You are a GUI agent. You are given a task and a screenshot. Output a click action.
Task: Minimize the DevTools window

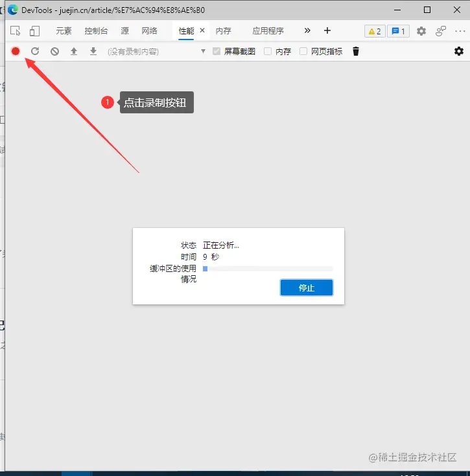[397, 10]
